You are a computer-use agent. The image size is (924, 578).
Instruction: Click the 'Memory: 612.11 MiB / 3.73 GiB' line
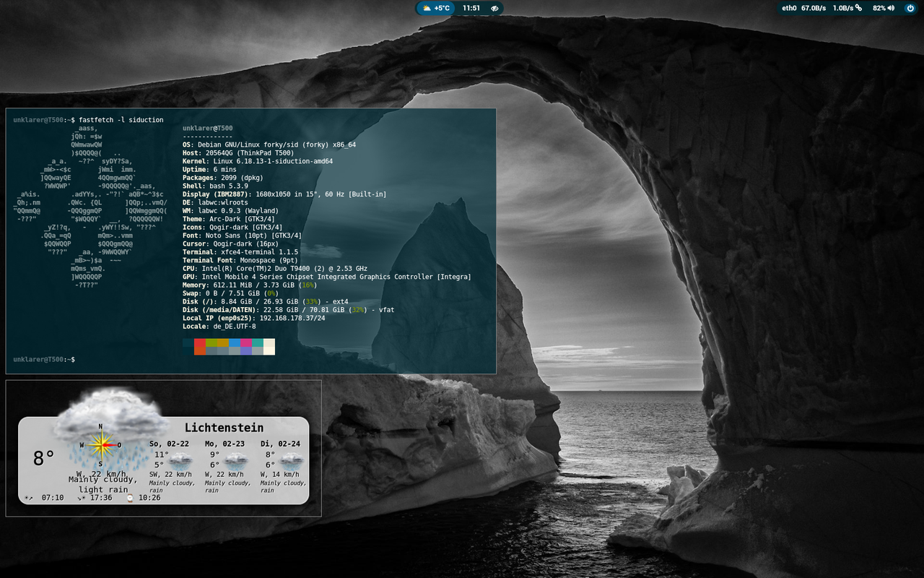(250, 285)
